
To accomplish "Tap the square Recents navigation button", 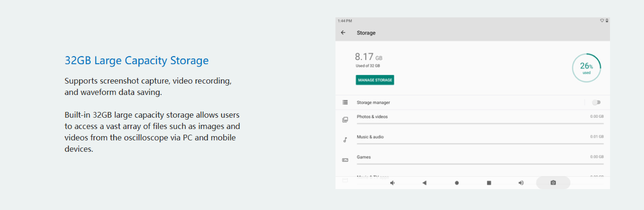I will tap(489, 183).
